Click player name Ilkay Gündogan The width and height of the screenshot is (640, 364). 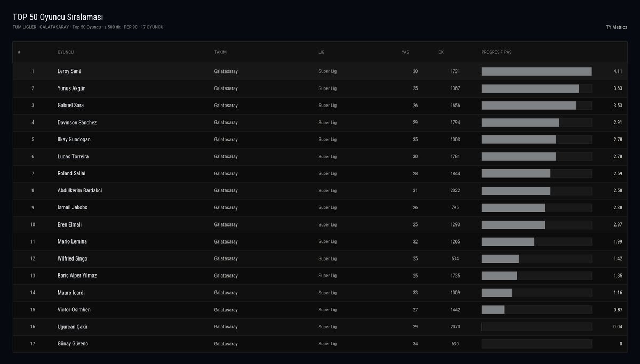pos(75,140)
